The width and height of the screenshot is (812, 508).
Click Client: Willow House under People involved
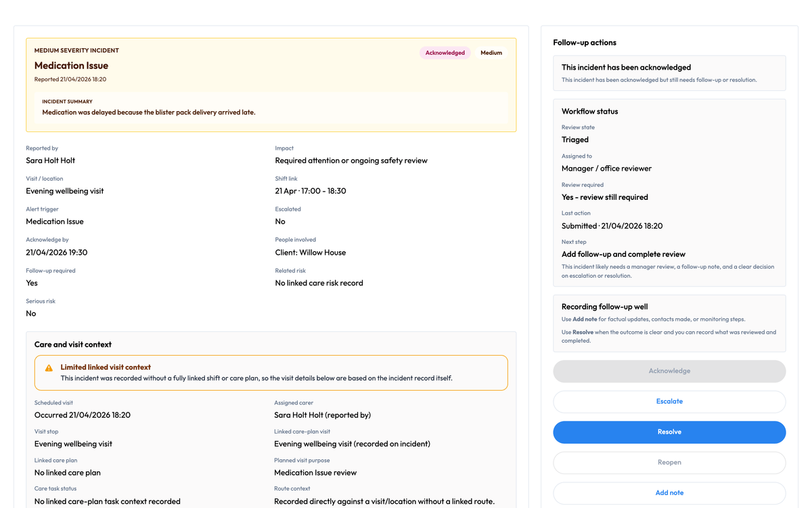[x=310, y=252]
